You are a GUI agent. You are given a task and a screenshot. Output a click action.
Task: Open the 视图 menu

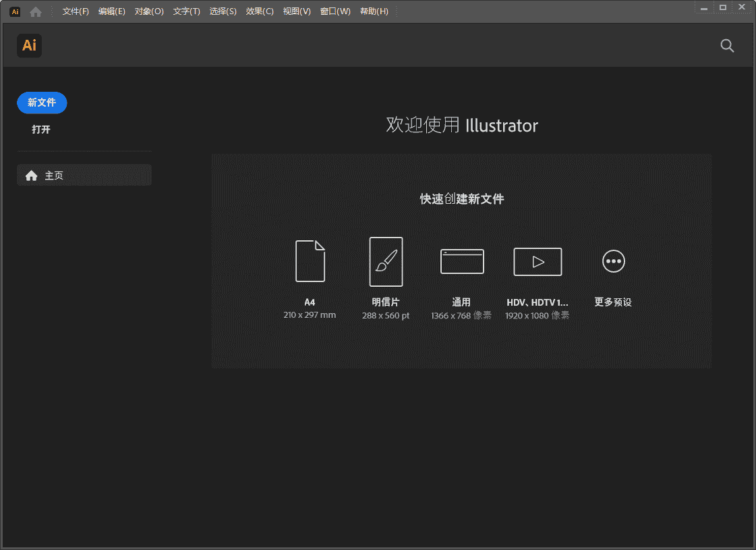pos(297,11)
